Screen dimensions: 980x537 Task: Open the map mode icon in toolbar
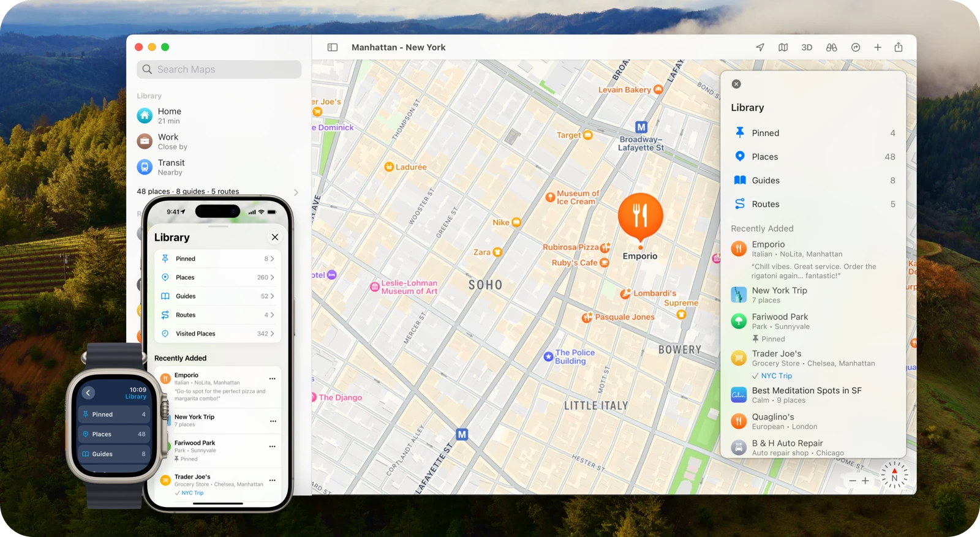click(783, 47)
